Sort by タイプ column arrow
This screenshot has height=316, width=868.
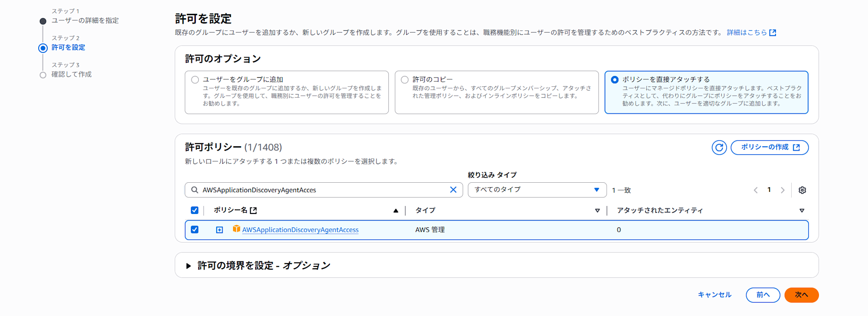(597, 211)
